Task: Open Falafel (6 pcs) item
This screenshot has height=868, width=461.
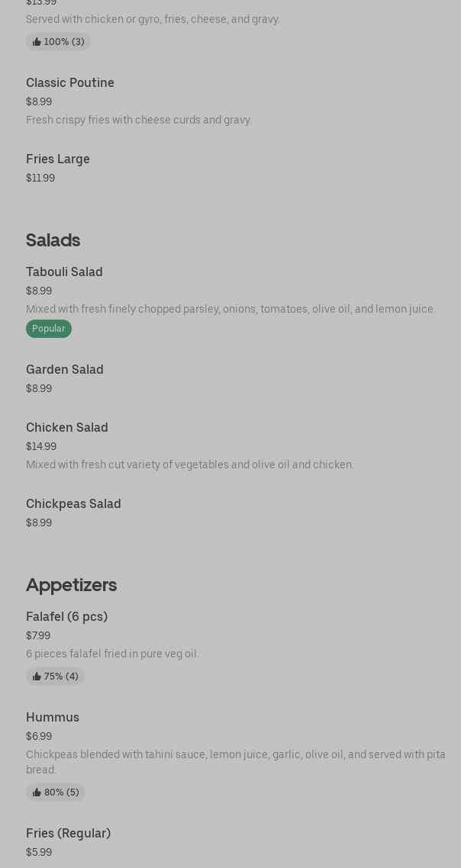Action: coord(66,616)
